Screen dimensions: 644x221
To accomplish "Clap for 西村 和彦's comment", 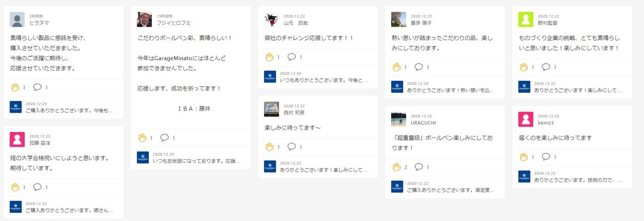I will [269, 147].
